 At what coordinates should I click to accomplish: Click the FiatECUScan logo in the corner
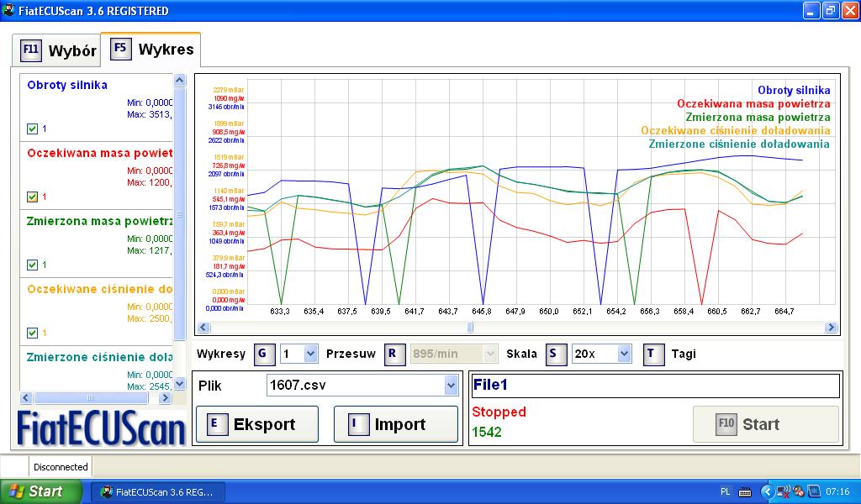[x=101, y=428]
